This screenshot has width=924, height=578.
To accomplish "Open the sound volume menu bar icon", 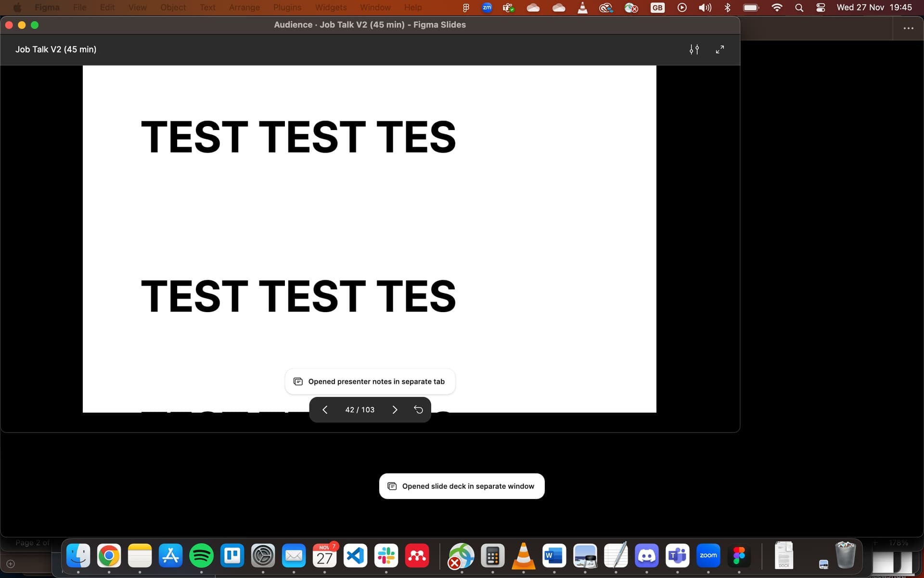I will click(x=705, y=8).
